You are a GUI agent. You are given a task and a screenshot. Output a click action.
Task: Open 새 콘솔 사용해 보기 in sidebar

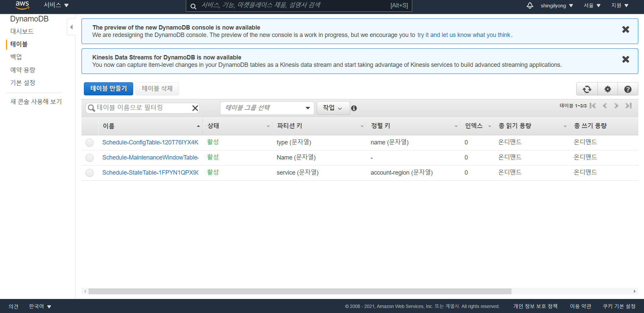pyautogui.click(x=36, y=101)
